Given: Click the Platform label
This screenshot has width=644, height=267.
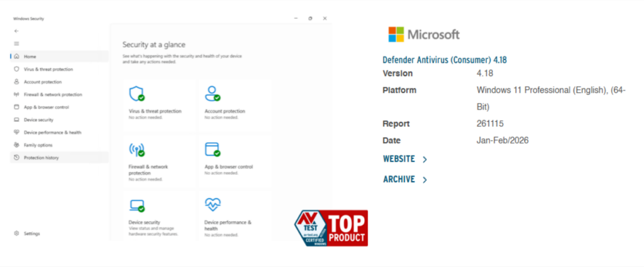Looking at the screenshot, I should [399, 90].
